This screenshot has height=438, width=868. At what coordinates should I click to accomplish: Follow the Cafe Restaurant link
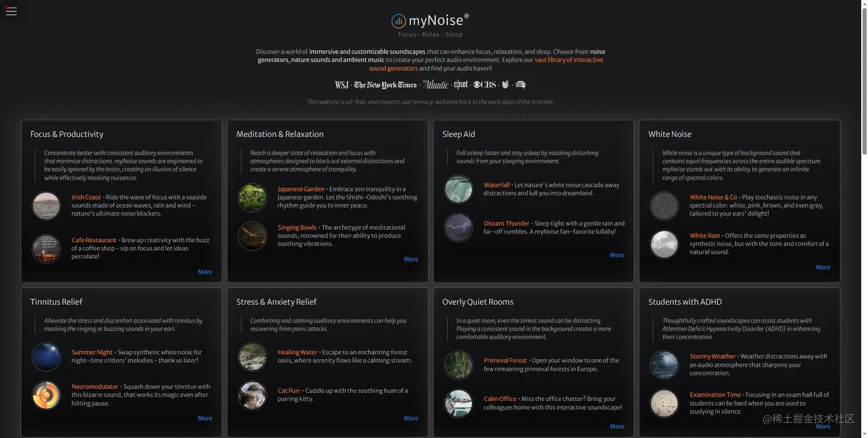(94, 240)
